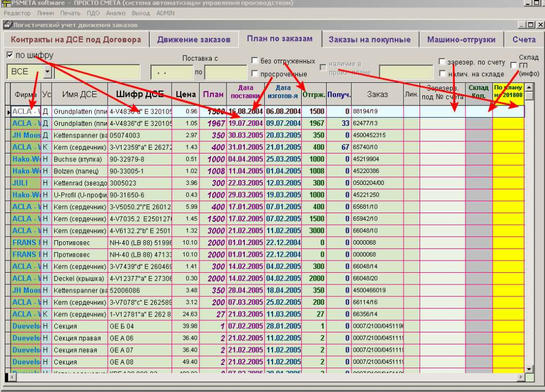The width and height of the screenshot is (545, 392).
Task: Expand the ВСЕ filter dropdown
Action: 47,72
